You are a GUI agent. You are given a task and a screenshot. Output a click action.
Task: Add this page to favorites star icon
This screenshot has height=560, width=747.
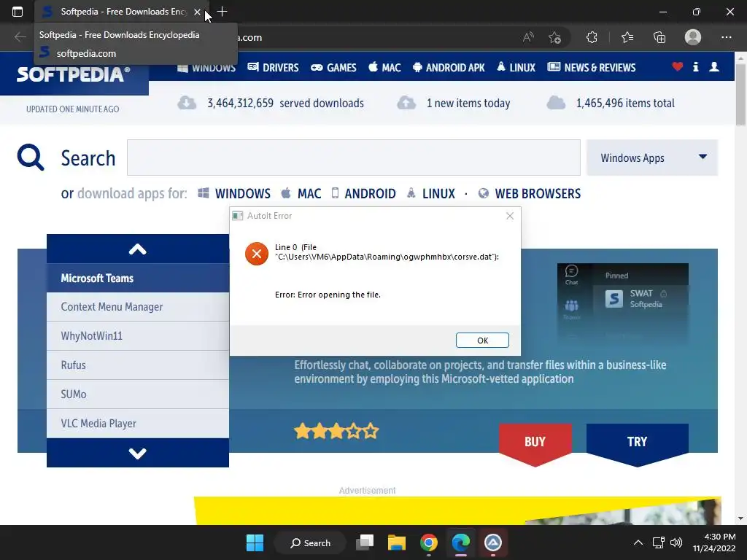[554, 37]
